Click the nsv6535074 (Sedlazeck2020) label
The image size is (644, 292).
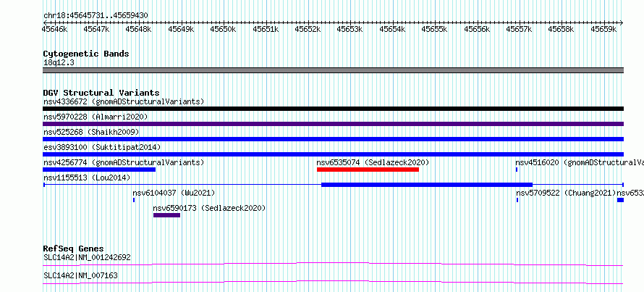pos(373,162)
